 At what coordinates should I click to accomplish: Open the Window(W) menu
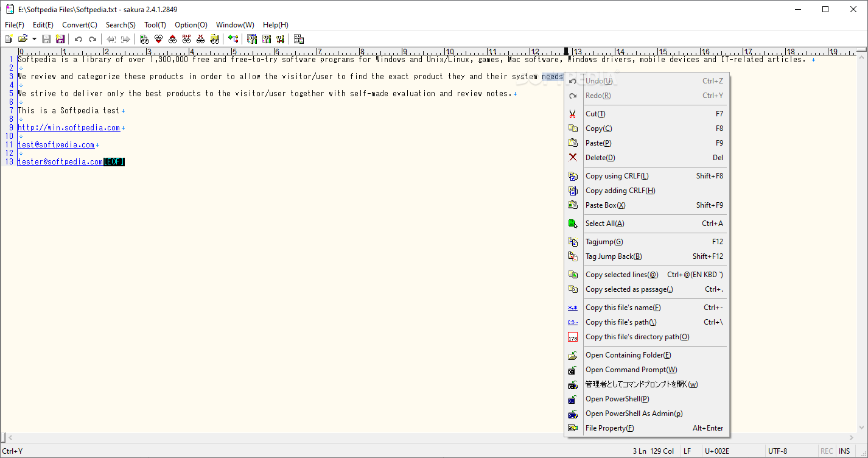coord(235,25)
